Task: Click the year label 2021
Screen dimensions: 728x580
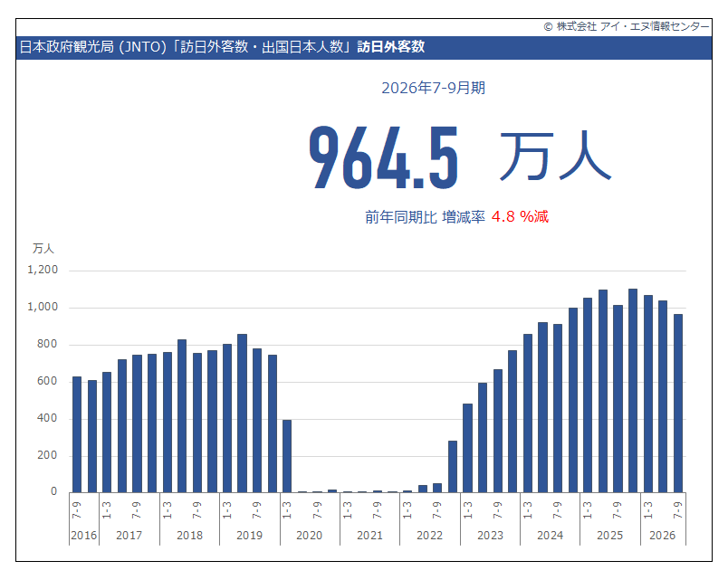Action: click(369, 536)
